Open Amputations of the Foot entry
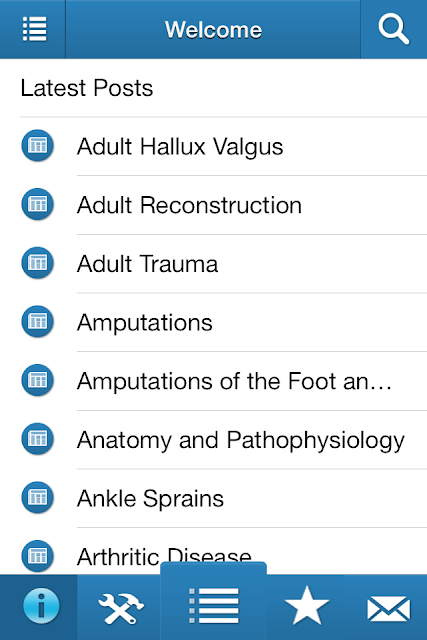 pos(223,381)
